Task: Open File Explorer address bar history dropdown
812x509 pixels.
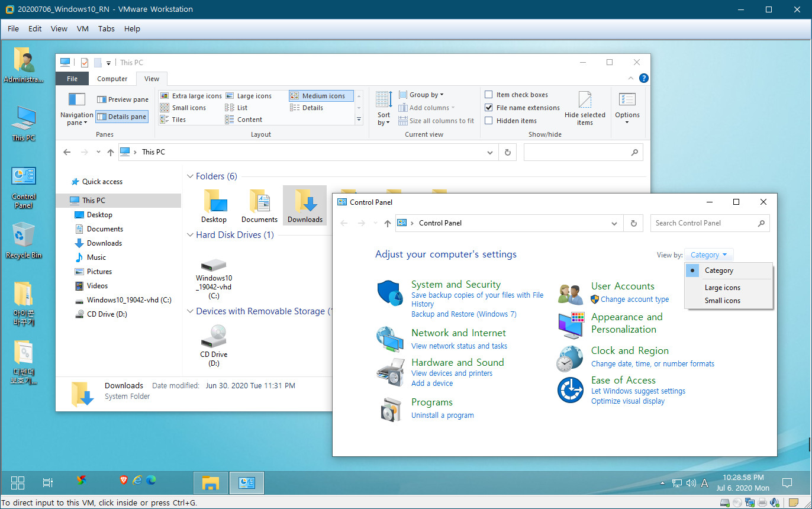Action: click(x=490, y=152)
